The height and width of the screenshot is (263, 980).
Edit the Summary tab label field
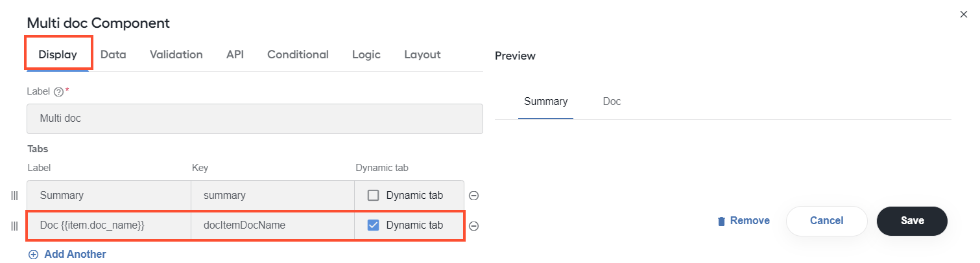click(109, 195)
